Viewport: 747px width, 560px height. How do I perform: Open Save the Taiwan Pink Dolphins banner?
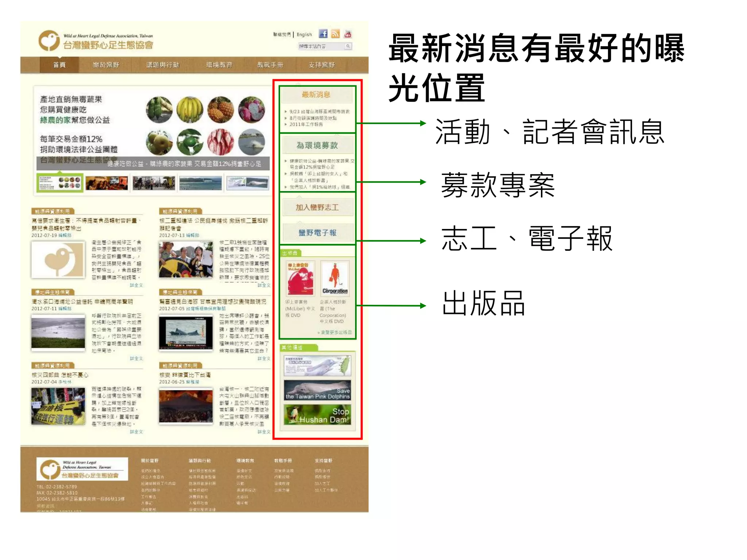click(x=317, y=390)
